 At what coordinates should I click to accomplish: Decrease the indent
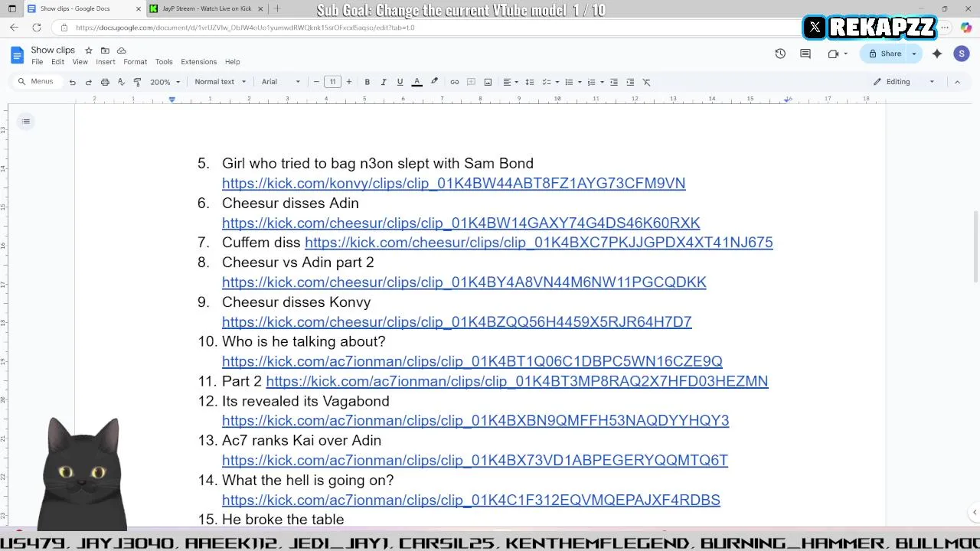tap(614, 82)
